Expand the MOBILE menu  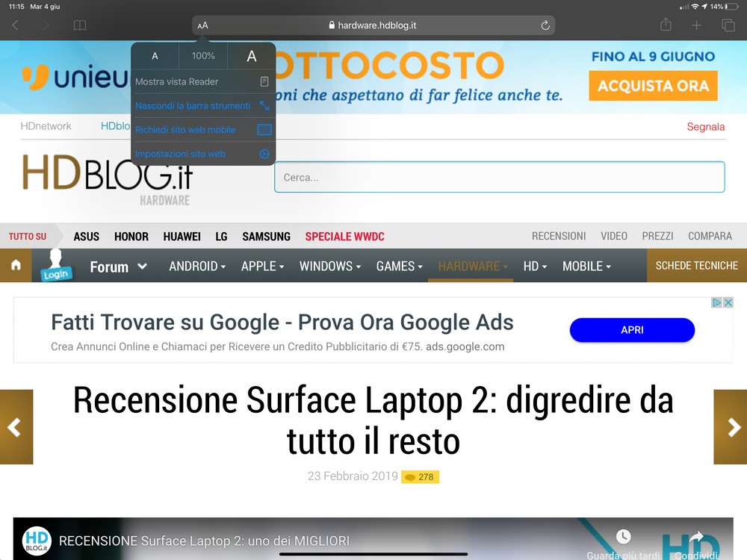586,267
